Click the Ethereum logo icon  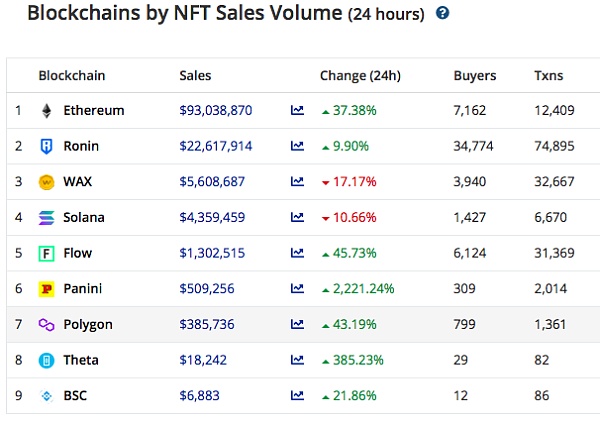(46, 110)
